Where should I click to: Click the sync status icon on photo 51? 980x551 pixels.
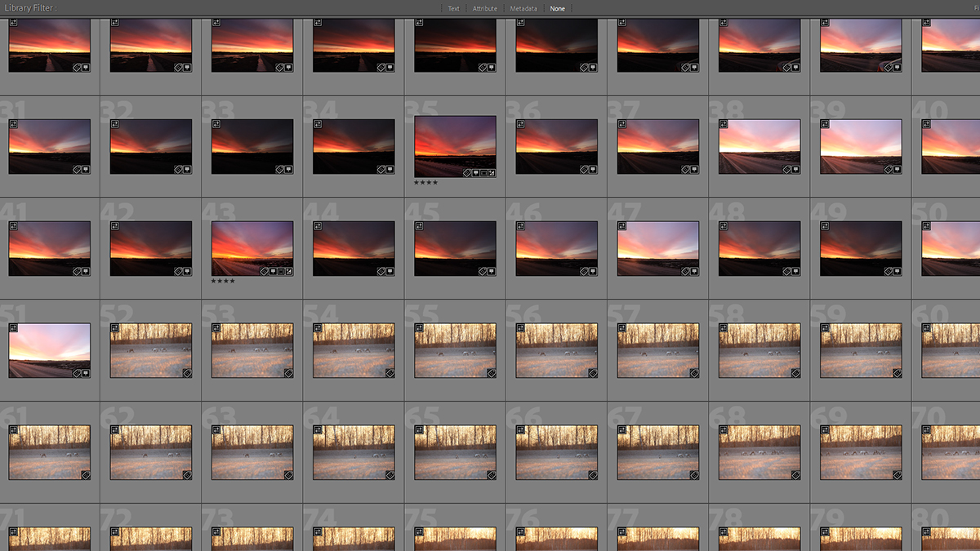click(x=14, y=328)
